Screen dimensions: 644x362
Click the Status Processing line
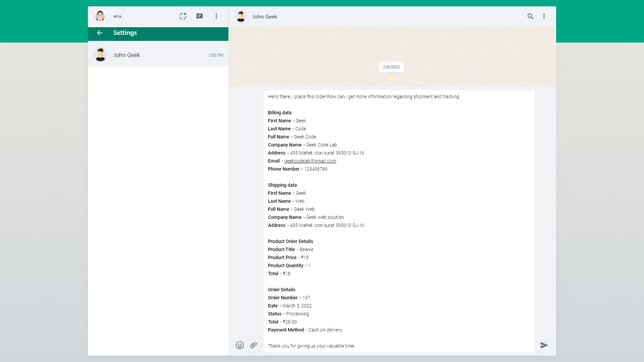(288, 314)
